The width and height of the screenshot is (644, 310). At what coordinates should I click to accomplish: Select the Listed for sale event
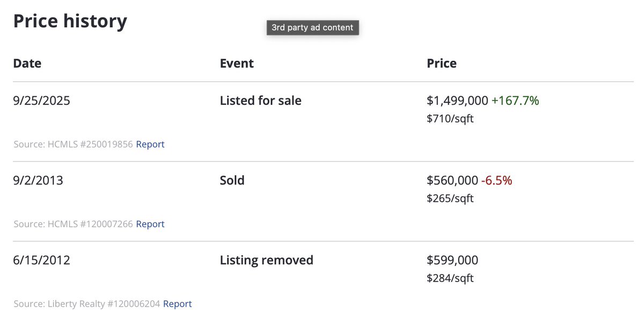pyautogui.click(x=261, y=100)
